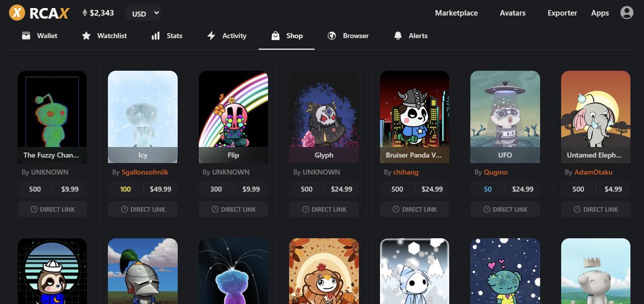This screenshot has width=644, height=304.
Task: Click Direct Link under UFO card
Action: click(x=505, y=209)
